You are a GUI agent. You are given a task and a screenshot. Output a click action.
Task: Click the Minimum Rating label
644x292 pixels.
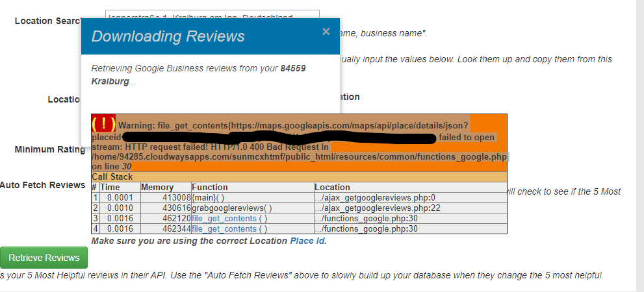click(x=50, y=150)
